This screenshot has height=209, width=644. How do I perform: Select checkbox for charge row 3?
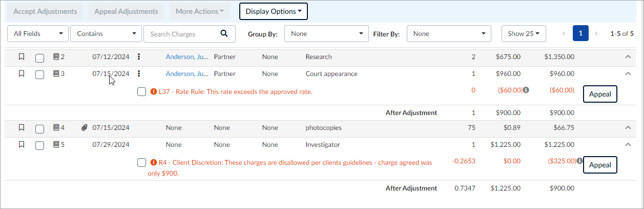point(39,74)
